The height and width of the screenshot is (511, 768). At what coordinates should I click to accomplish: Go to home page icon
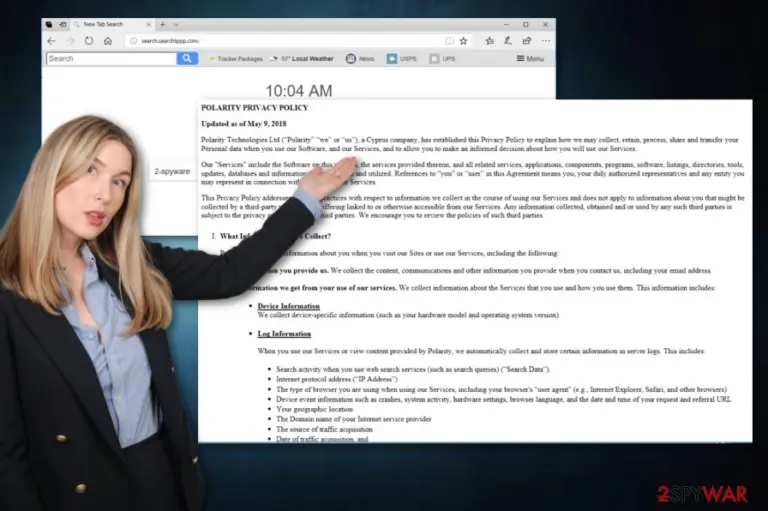coord(108,41)
